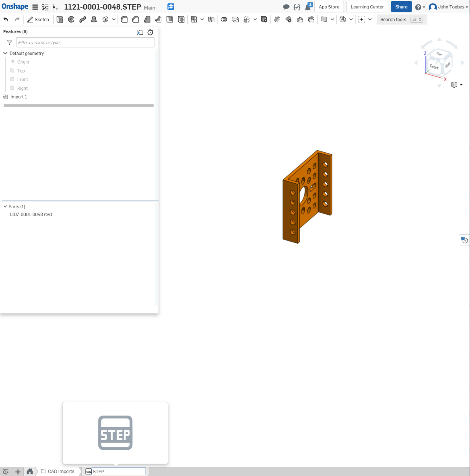The height and width of the screenshot is (476, 470).
Task: Select the Front plane
Action: tap(23, 79)
